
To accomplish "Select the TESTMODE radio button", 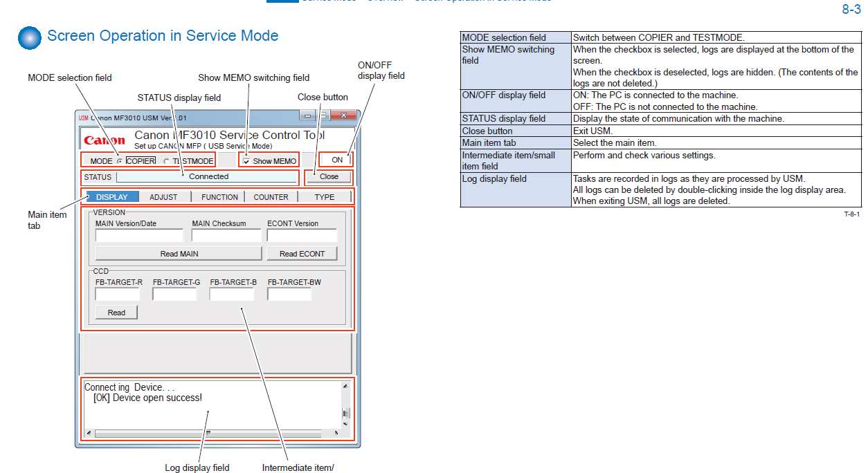I will pyautogui.click(x=166, y=161).
